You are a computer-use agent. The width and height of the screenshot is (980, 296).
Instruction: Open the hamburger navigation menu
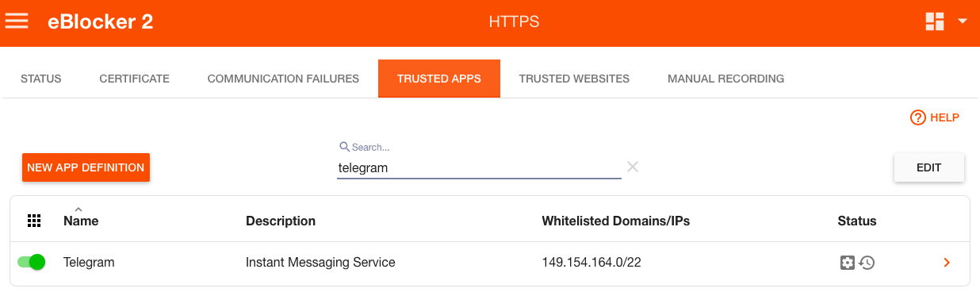pos(17,21)
